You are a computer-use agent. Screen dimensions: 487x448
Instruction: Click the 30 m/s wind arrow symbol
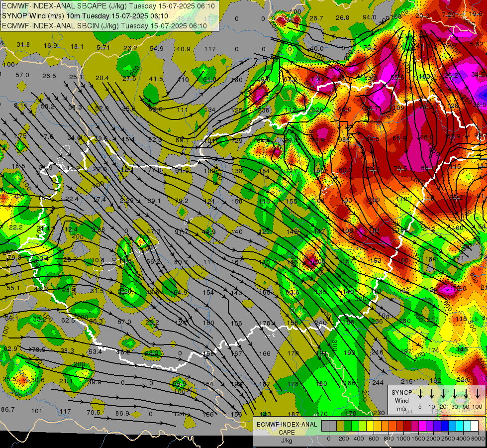455,394
